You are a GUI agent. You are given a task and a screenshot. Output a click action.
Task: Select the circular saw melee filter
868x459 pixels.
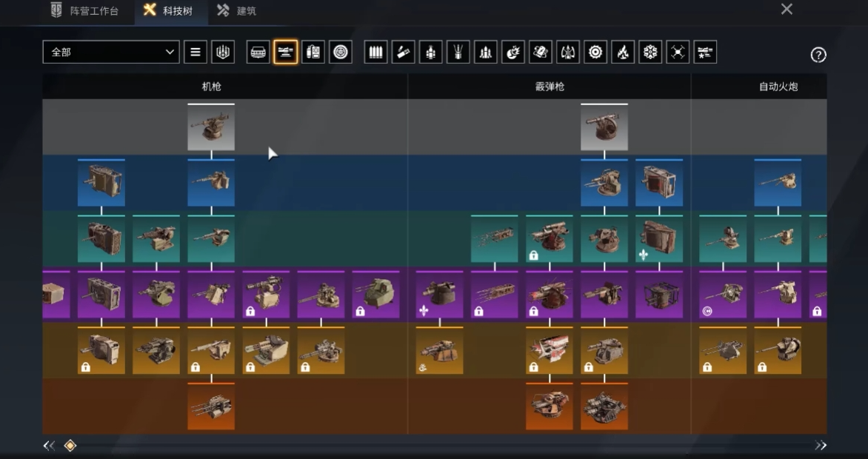coord(595,52)
